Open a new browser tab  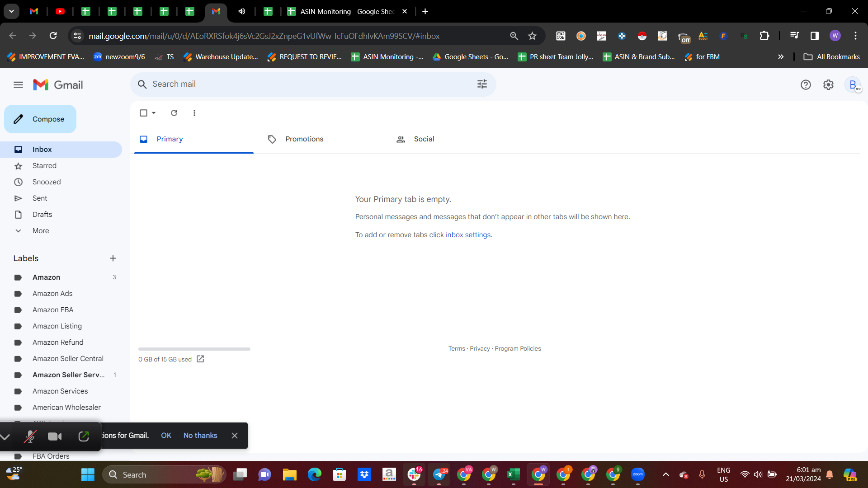point(425,11)
